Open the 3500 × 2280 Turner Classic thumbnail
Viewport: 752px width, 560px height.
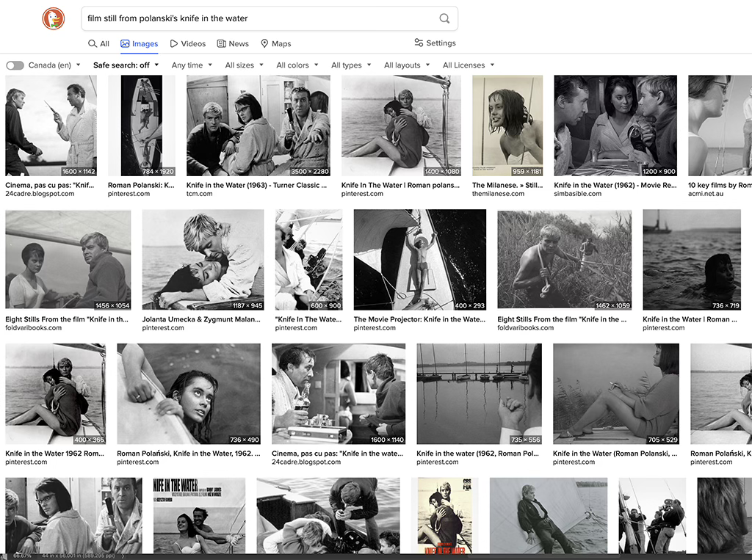point(258,126)
